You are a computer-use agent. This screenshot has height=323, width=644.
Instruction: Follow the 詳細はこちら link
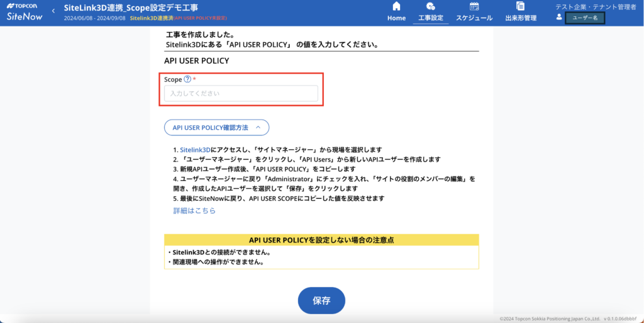point(194,211)
